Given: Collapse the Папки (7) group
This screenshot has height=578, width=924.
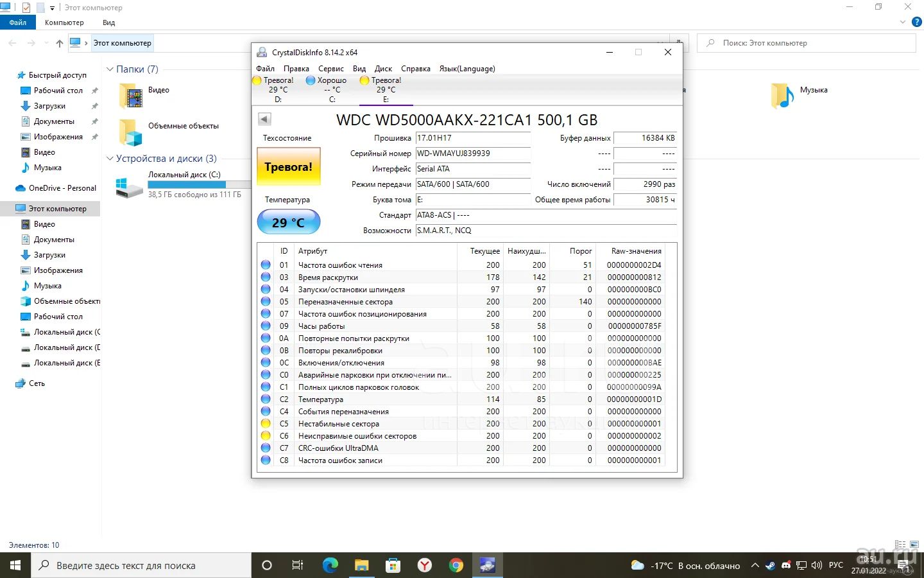Looking at the screenshot, I should (110, 69).
